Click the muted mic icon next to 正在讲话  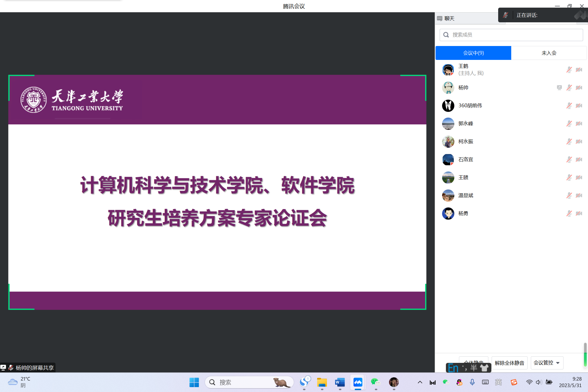pos(506,15)
